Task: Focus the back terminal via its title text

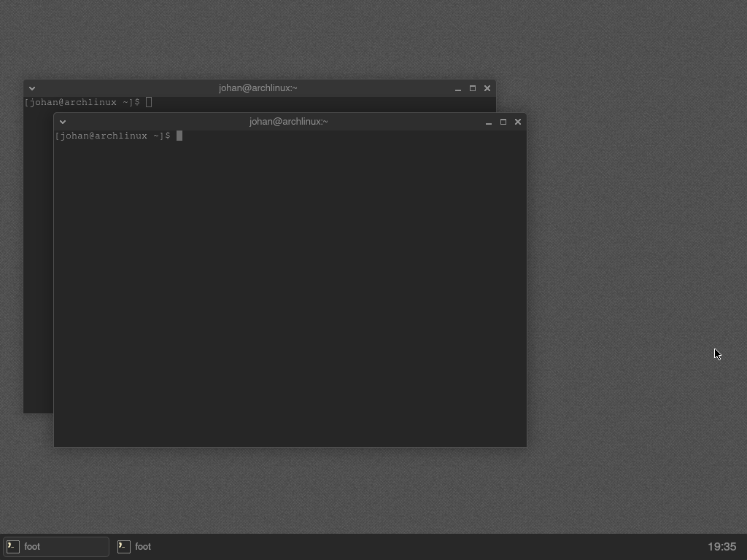Action: pos(258,88)
